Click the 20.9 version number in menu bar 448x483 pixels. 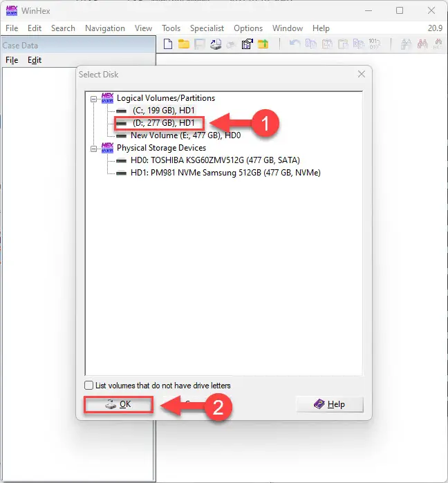[435, 28]
